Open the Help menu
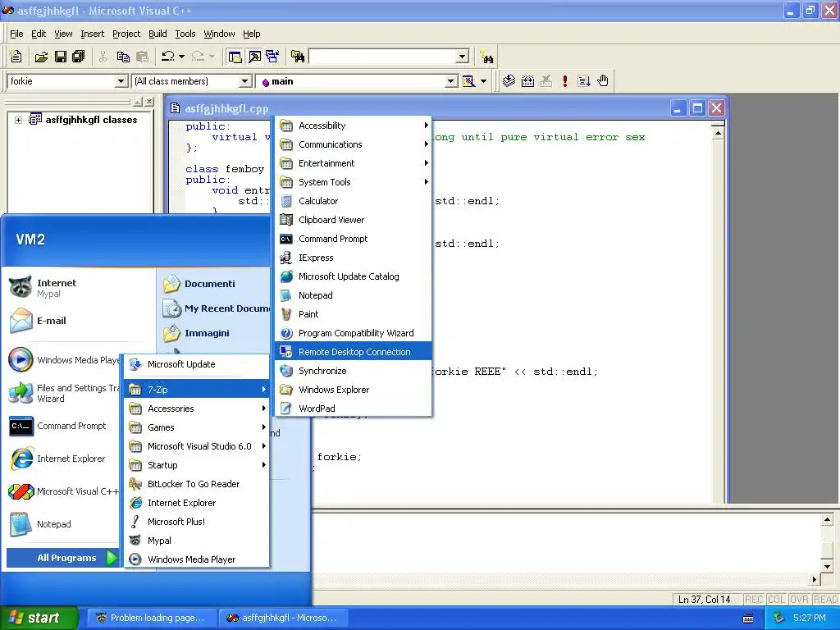840x630 pixels. point(251,34)
